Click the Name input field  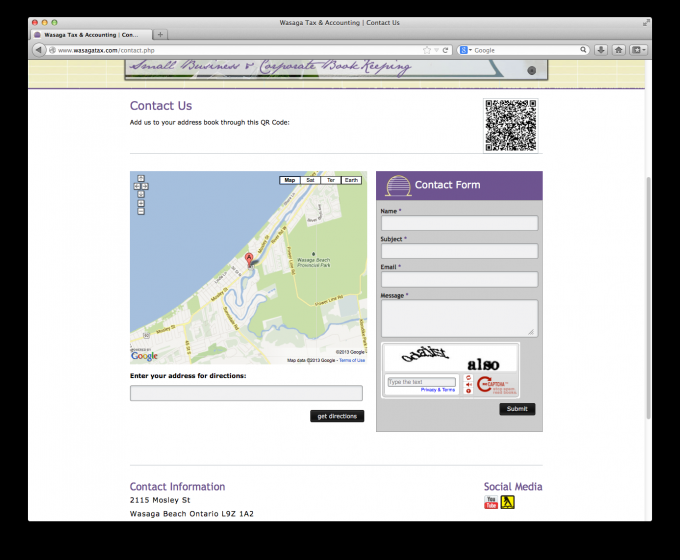pyautogui.click(x=459, y=223)
